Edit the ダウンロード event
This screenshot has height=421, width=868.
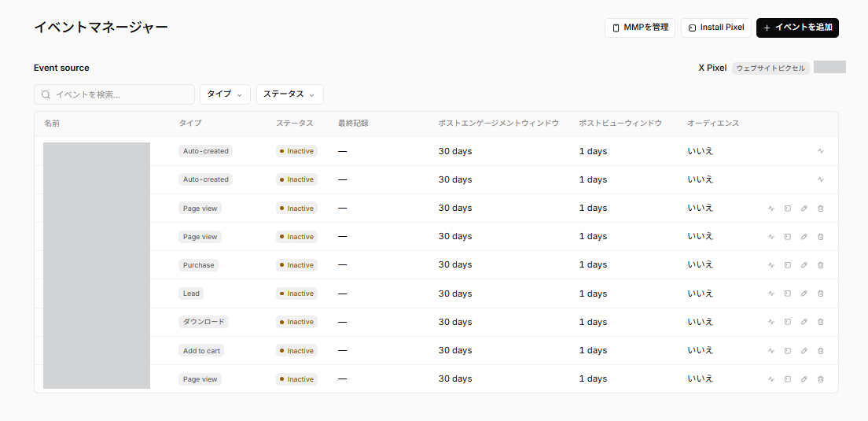coord(804,322)
